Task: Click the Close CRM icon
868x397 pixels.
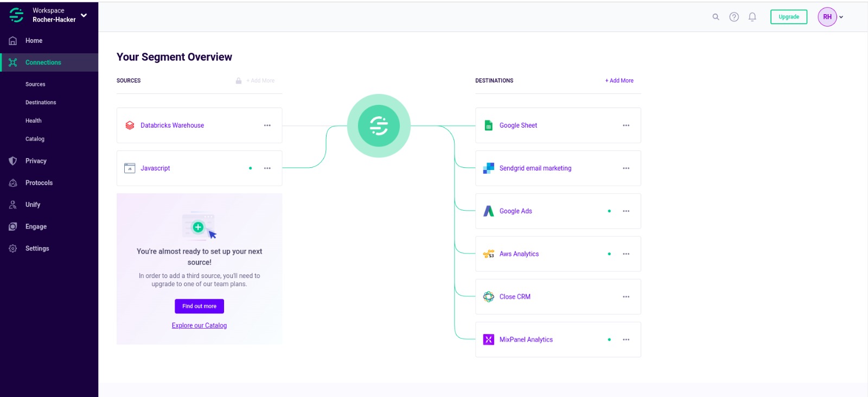Action: 489,297
